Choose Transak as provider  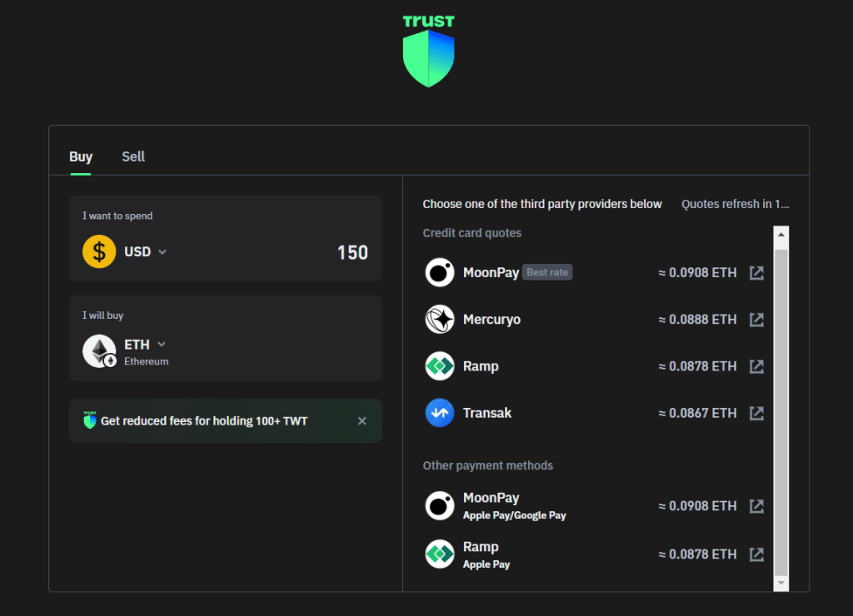click(x=595, y=413)
